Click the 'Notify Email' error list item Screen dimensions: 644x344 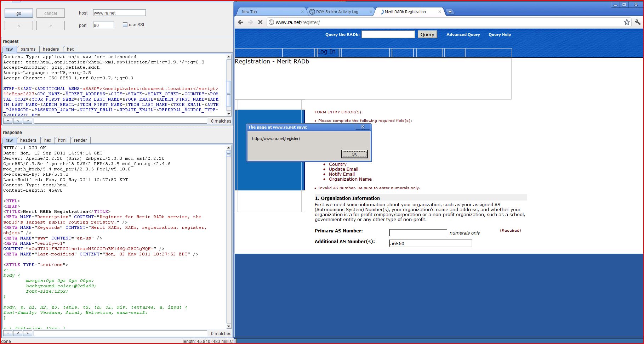[x=342, y=174]
